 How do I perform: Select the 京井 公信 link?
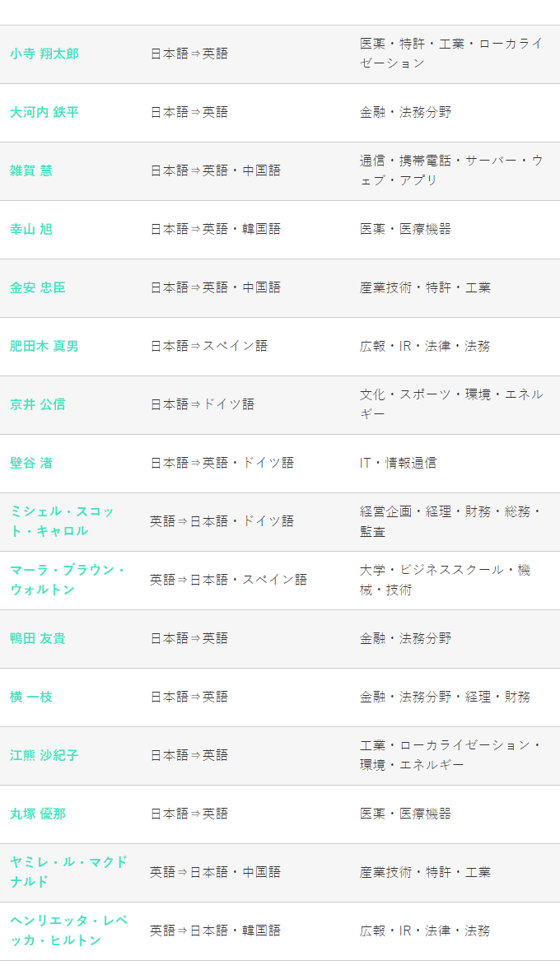(38, 404)
